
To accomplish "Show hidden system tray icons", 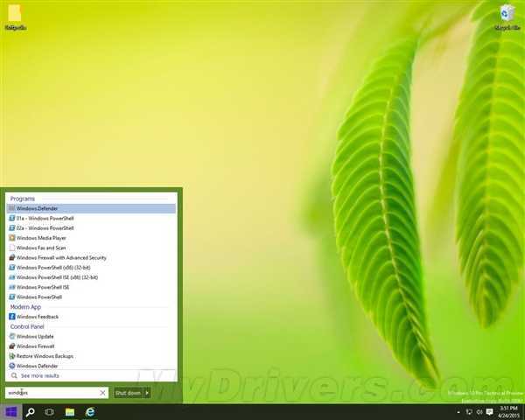I will pyautogui.click(x=458, y=412).
